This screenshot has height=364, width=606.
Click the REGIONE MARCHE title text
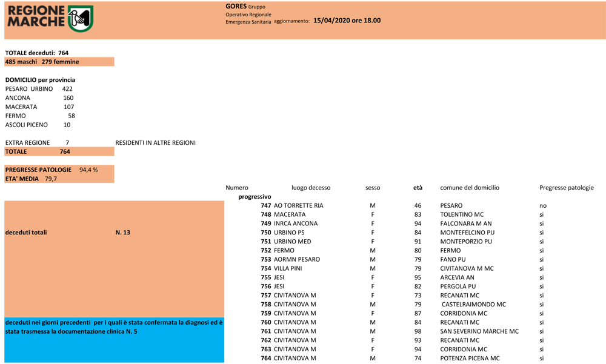tap(36, 17)
